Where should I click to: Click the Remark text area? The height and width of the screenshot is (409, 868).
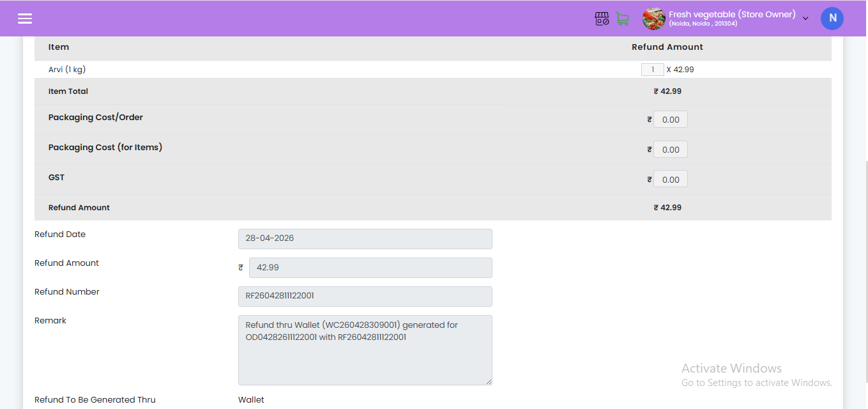click(x=365, y=350)
